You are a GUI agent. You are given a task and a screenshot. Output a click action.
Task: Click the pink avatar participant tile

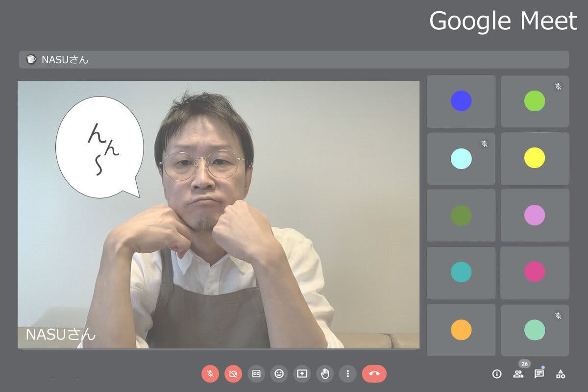point(535,272)
